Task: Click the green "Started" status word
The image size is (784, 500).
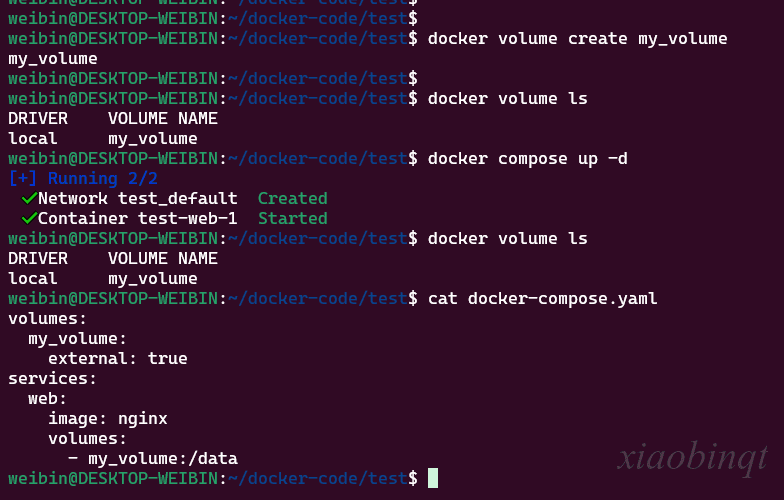Action: point(292,219)
